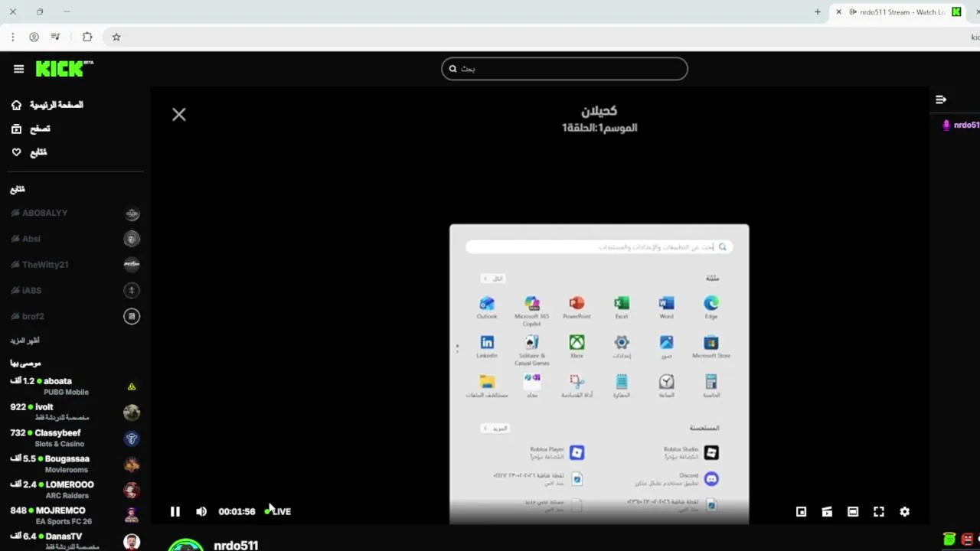980x551 pixels.
Task: Click the ivolt avatar icon
Action: (132, 412)
